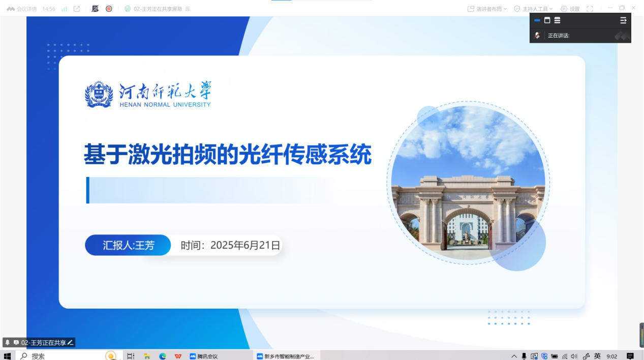Click the audio volume level meter at right edge
This screenshot has width=644, height=360.
[641, 335]
